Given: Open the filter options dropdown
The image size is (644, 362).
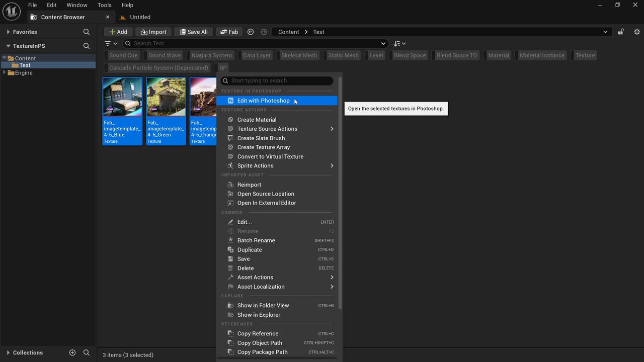Looking at the screenshot, I should point(111,44).
